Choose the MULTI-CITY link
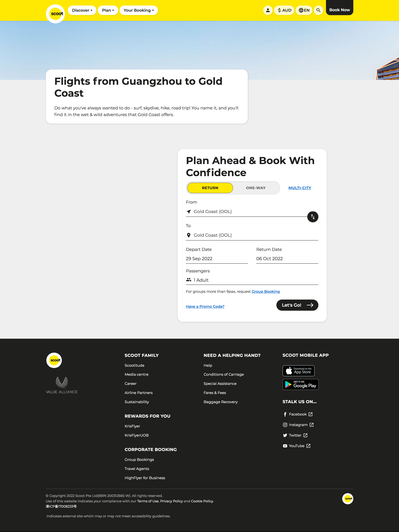This screenshot has height=532, width=399. click(x=300, y=188)
